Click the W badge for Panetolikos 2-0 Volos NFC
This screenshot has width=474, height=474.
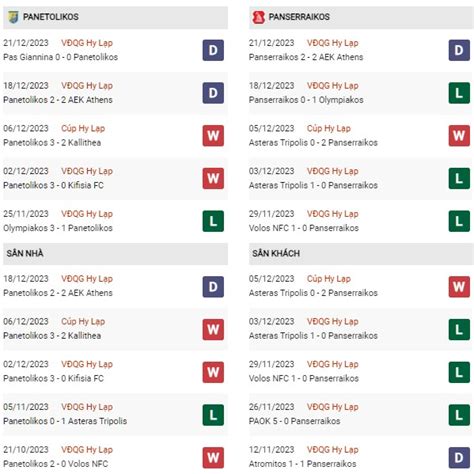(x=213, y=458)
